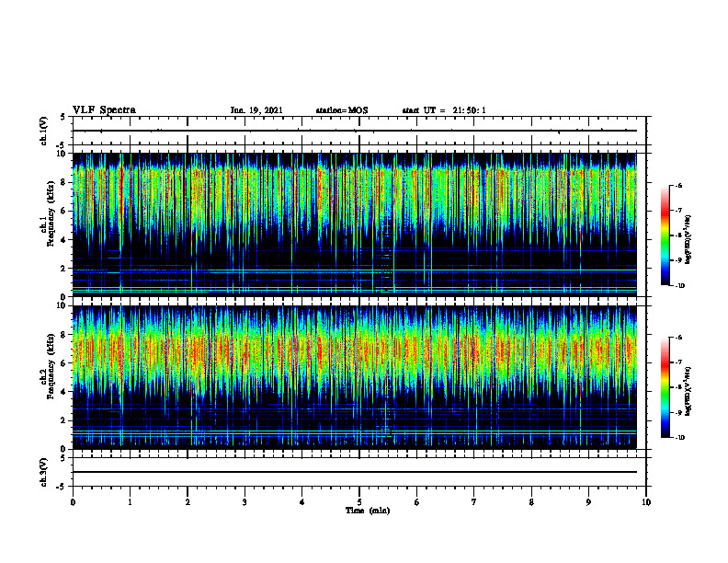This screenshot has width=728, height=563.
Task: Click the 'VLF Spectra' title text
Action: [x=104, y=110]
